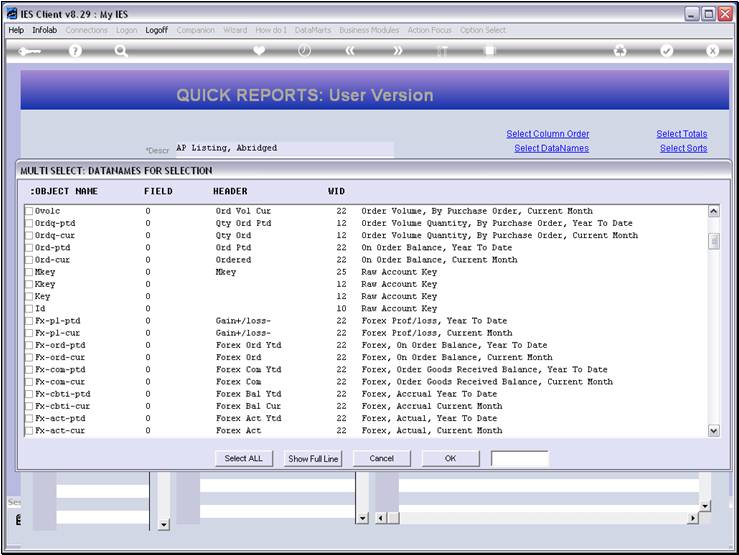Tick the Ordq-ptd checkbox
739x555 pixels.
point(29,223)
